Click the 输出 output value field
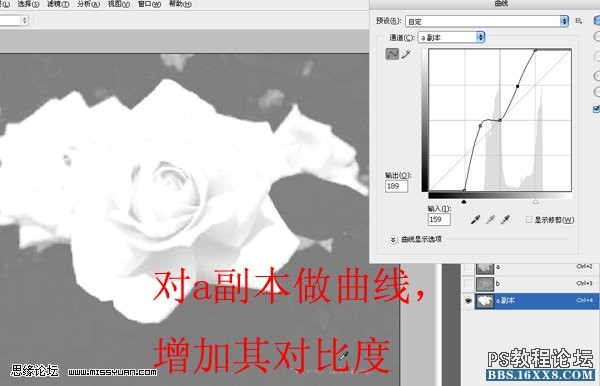This screenshot has width=600, height=386. 396,186
